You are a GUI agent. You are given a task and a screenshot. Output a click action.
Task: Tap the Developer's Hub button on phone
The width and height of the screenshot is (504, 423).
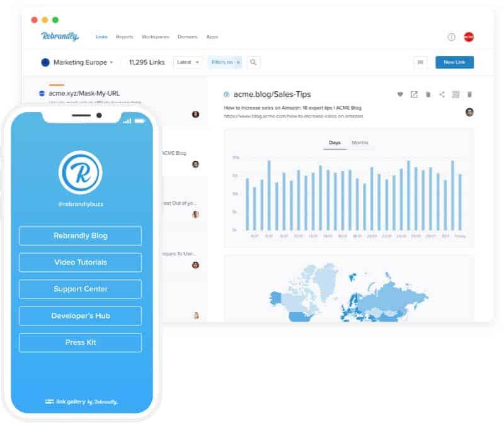[x=81, y=316]
